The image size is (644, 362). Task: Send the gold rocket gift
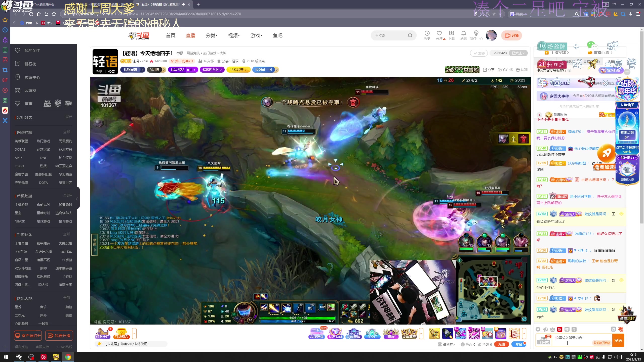(434, 334)
